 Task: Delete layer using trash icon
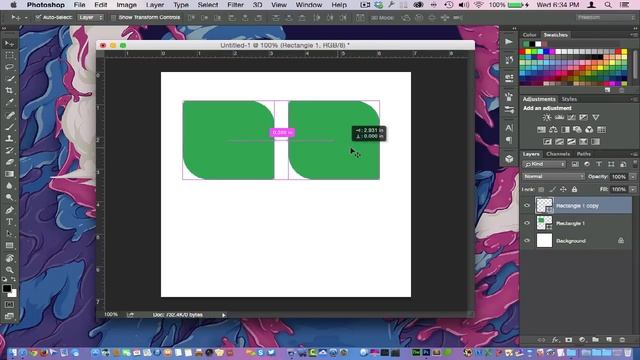(622, 340)
